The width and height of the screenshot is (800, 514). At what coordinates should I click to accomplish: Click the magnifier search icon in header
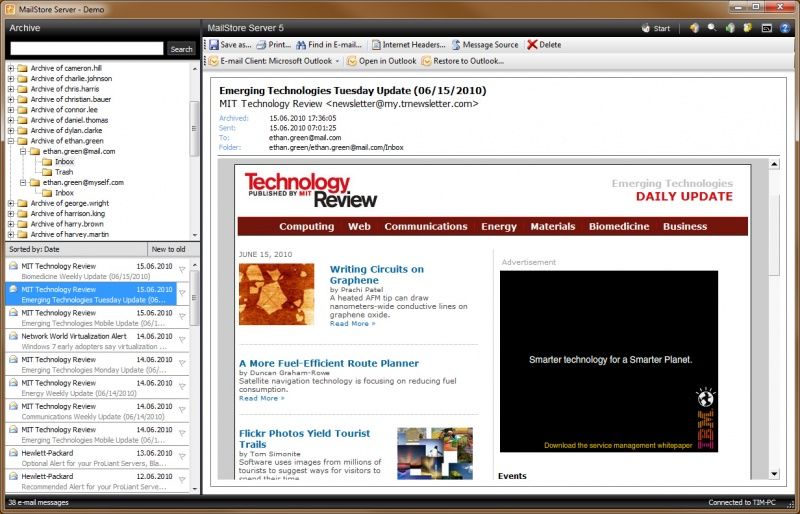pyautogui.click(x=712, y=28)
